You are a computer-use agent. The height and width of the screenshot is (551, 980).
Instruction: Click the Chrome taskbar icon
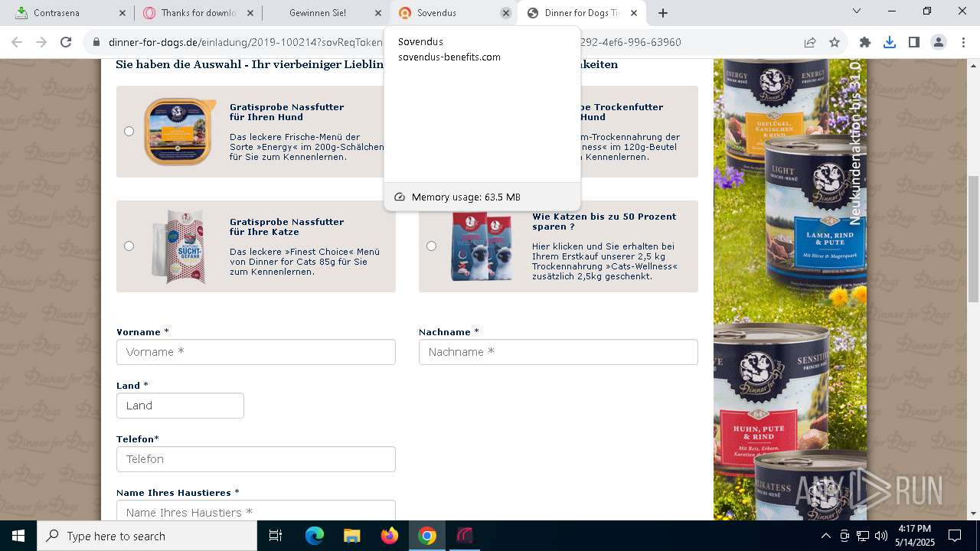[427, 536]
